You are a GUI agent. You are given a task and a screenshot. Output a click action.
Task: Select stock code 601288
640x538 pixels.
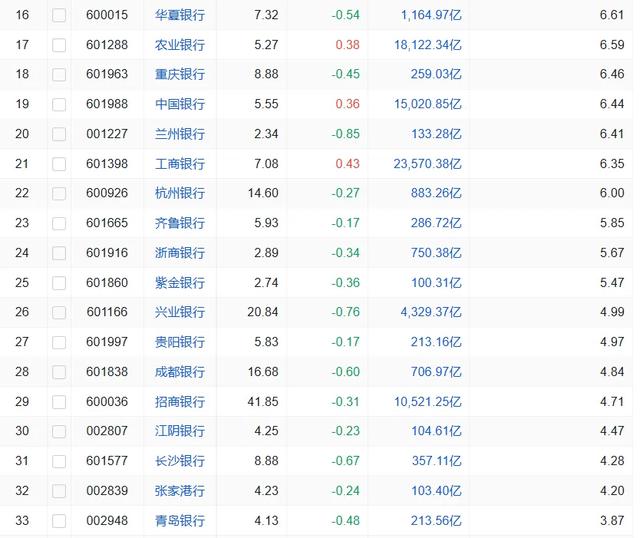coord(107,44)
